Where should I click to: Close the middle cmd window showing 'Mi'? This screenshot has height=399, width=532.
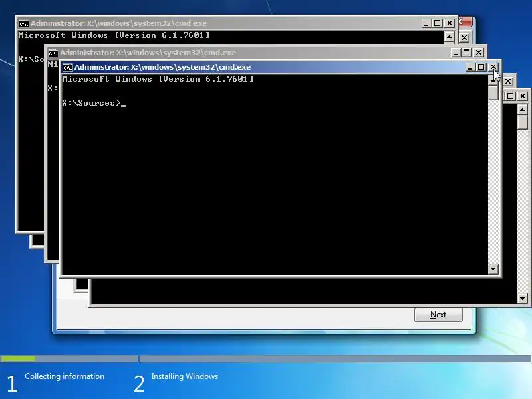point(478,53)
